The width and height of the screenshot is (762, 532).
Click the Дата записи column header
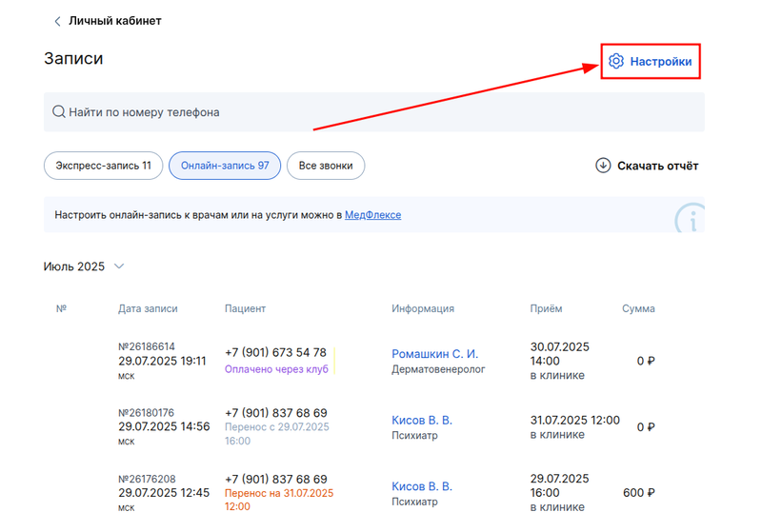click(148, 308)
